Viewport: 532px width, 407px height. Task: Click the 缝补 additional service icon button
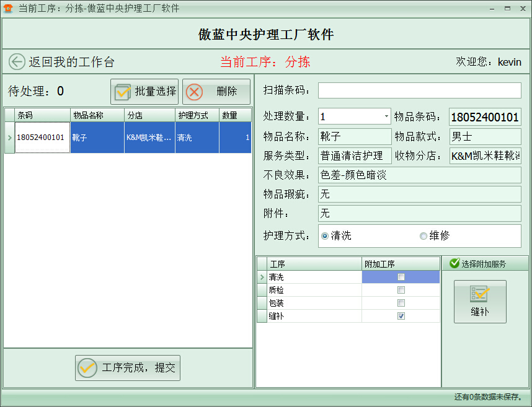[x=479, y=302]
